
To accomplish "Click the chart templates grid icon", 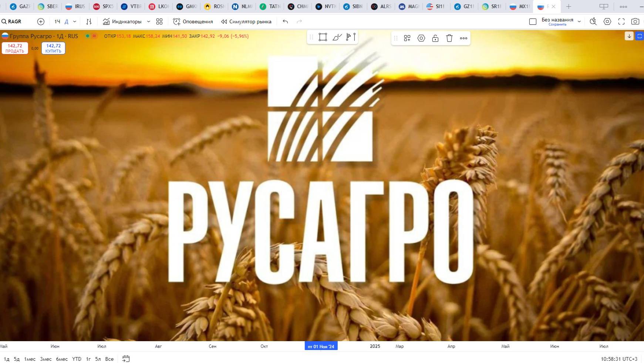I will tap(159, 21).
